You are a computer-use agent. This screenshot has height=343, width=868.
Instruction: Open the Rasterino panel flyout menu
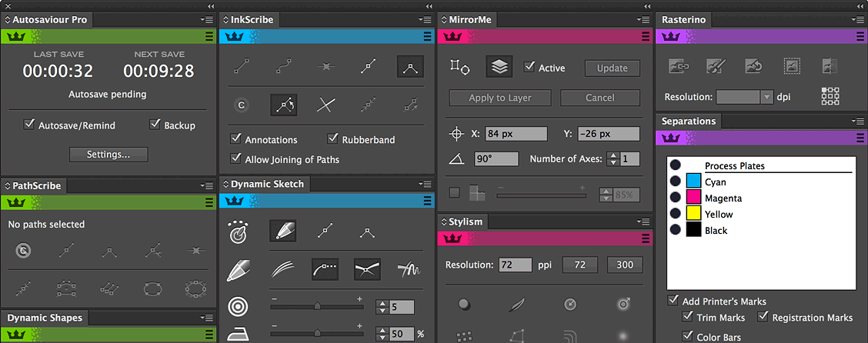tap(857, 20)
